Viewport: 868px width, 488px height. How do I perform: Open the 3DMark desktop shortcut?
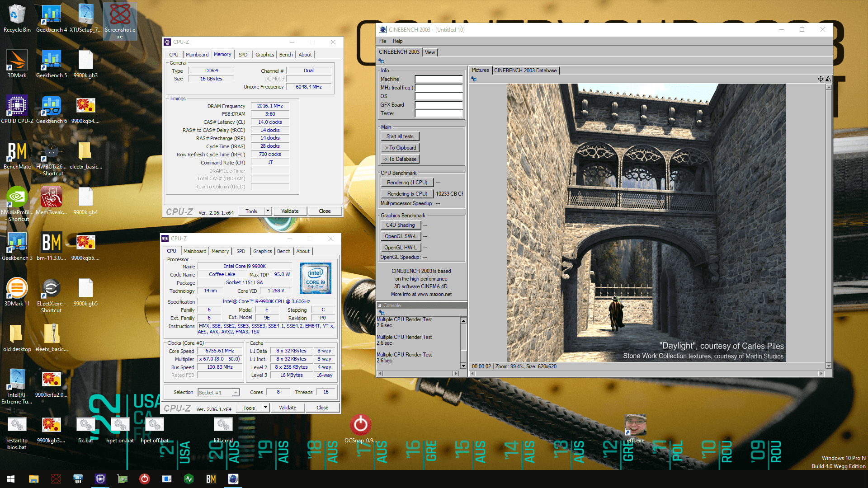[17, 64]
